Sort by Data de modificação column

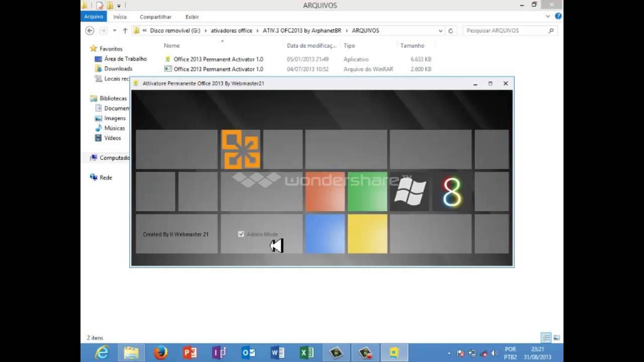(x=311, y=46)
